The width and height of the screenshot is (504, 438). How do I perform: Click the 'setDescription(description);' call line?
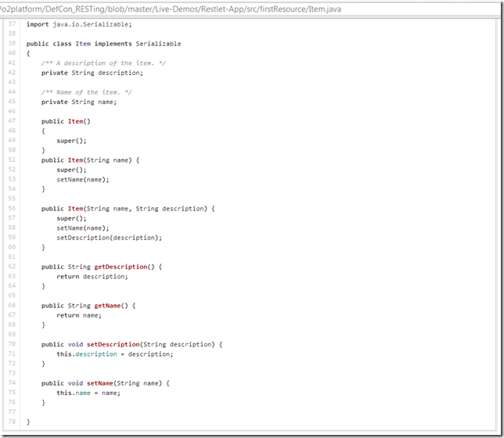110,238
